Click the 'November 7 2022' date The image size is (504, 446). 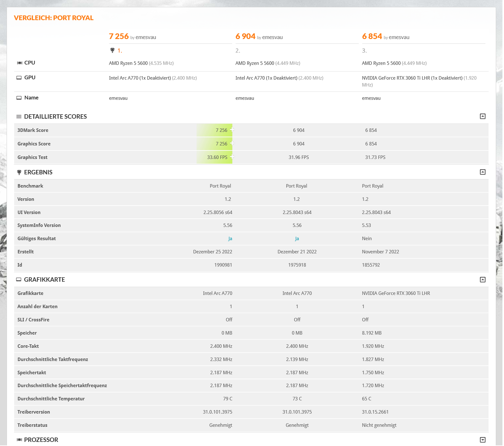[x=381, y=252]
